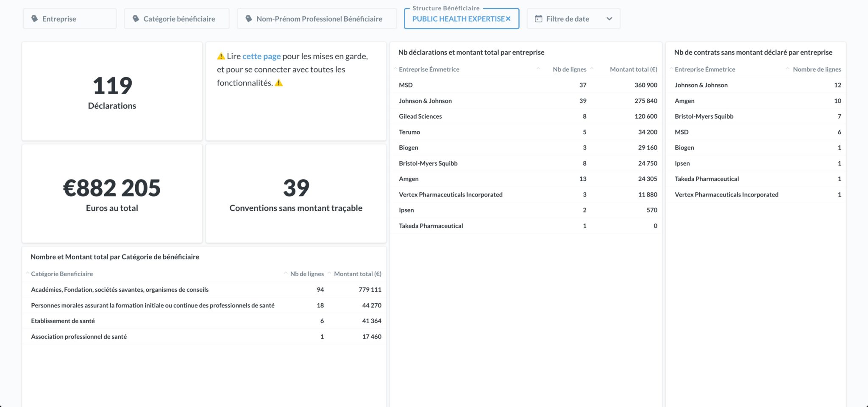Click the 360 900 amount value
The width and height of the screenshot is (868, 407).
[646, 85]
